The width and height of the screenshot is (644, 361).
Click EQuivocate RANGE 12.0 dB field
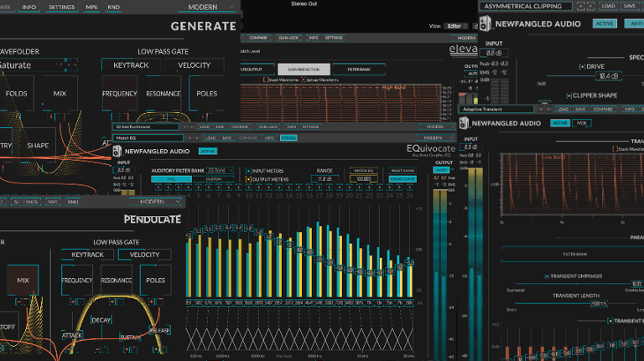325,179
